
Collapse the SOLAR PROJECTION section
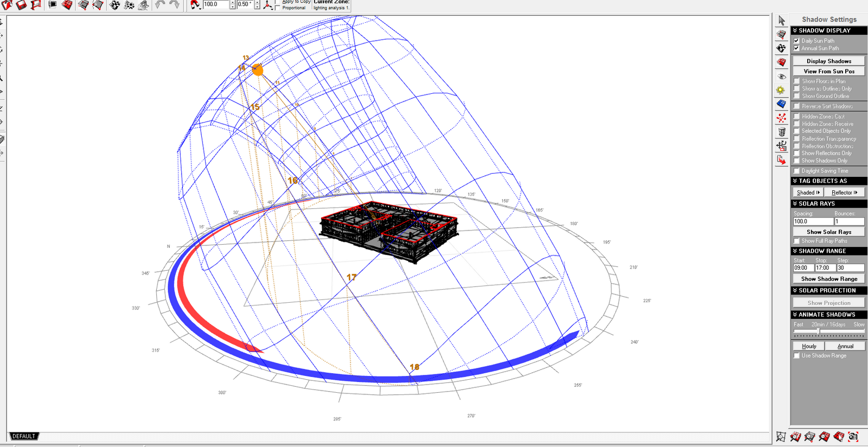pos(829,290)
